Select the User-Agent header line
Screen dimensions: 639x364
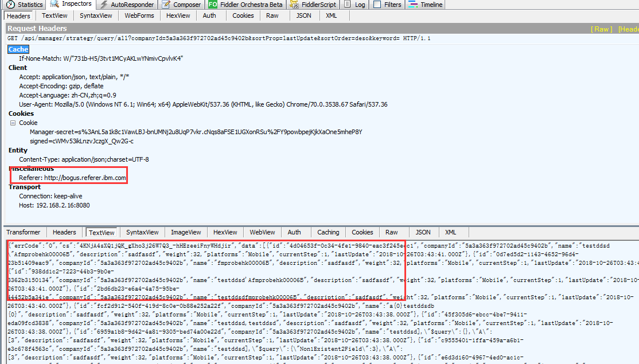click(203, 104)
